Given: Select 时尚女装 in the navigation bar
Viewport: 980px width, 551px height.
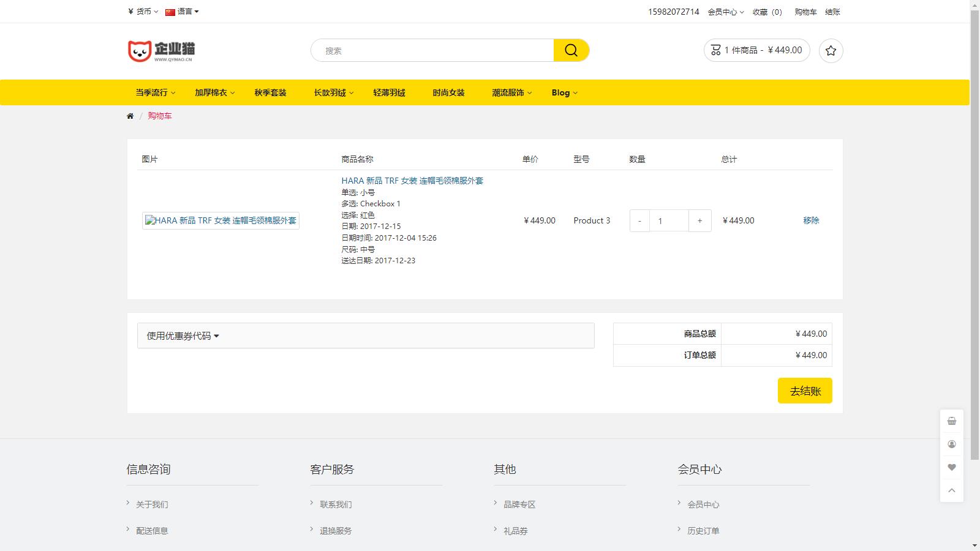Looking at the screenshot, I should pos(448,92).
